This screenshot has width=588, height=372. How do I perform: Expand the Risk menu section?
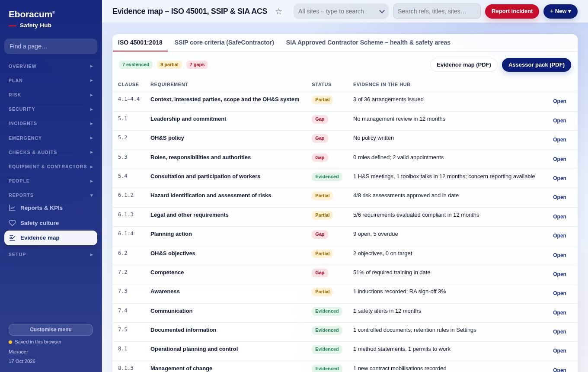(51, 95)
